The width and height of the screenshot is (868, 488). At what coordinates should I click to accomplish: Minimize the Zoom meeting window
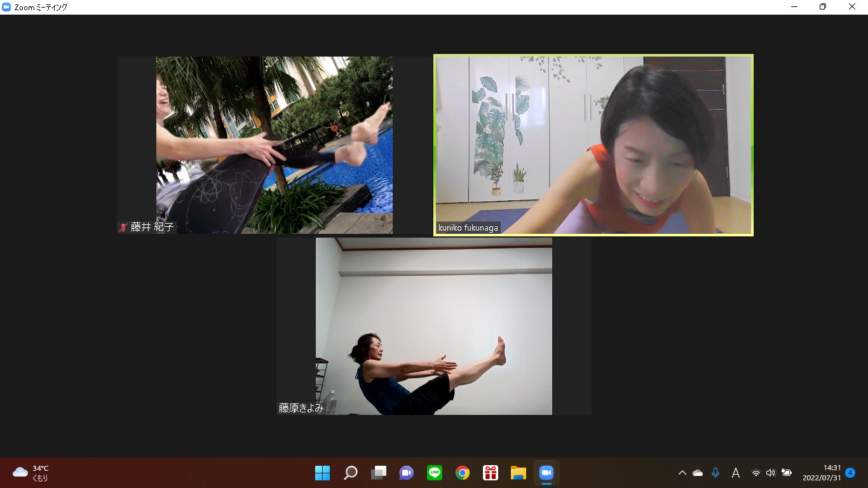point(794,7)
